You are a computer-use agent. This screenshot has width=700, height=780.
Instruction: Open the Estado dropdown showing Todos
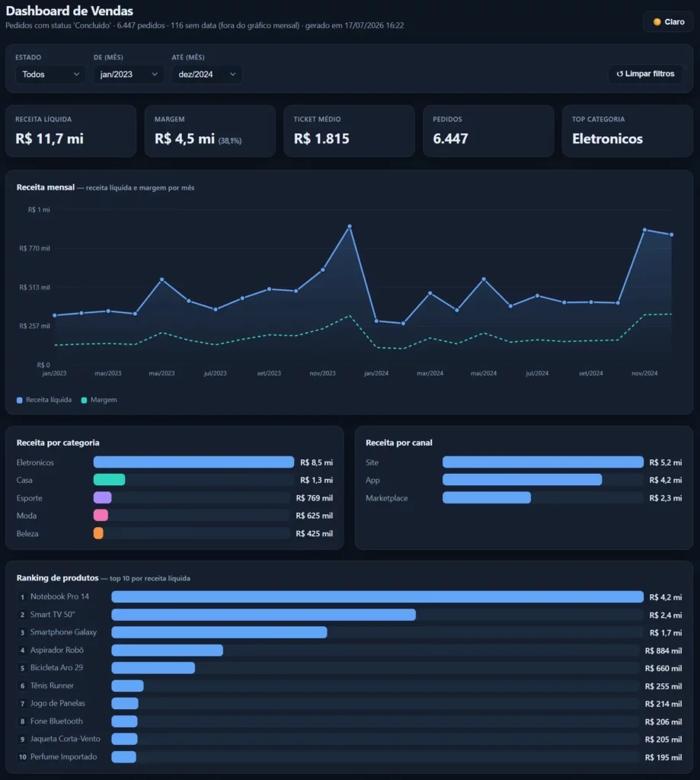coord(50,74)
